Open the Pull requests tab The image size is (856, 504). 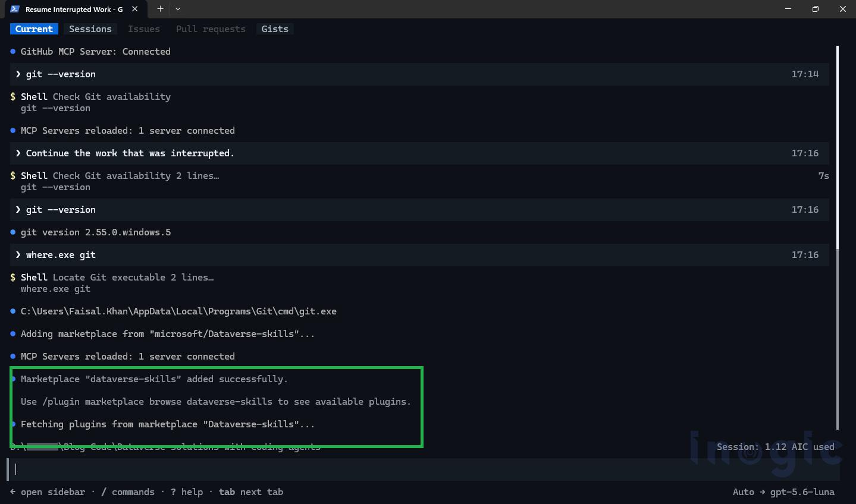point(211,29)
